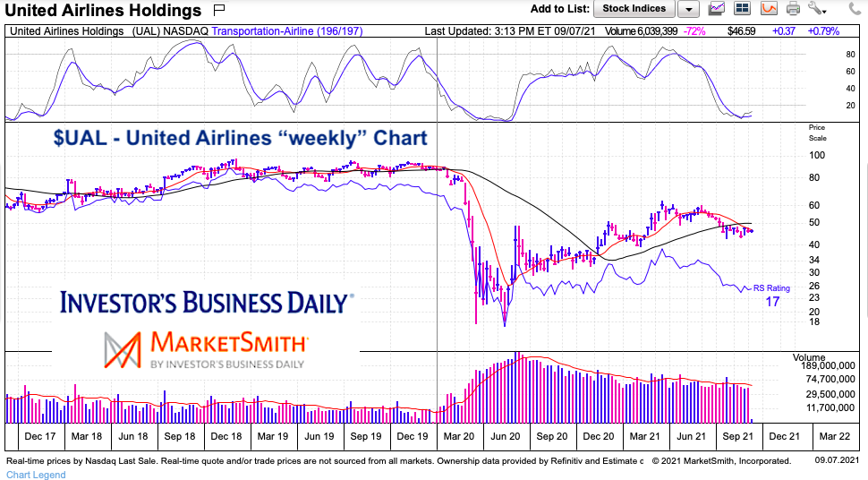Click the flag icon beside United Airlines Holdings

219,10
